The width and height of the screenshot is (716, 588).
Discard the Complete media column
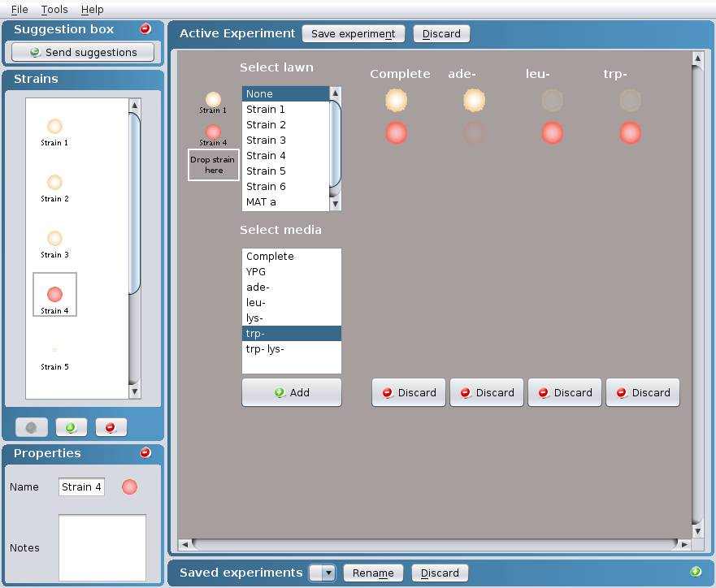[409, 392]
